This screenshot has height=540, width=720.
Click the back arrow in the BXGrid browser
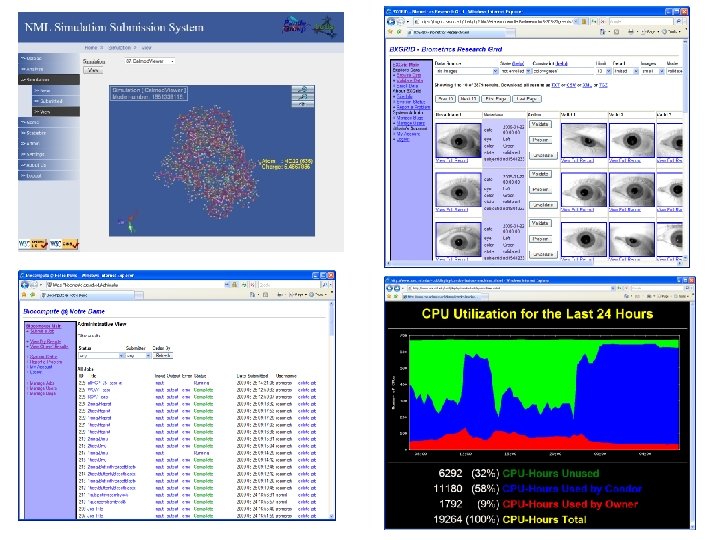[x=391, y=21]
